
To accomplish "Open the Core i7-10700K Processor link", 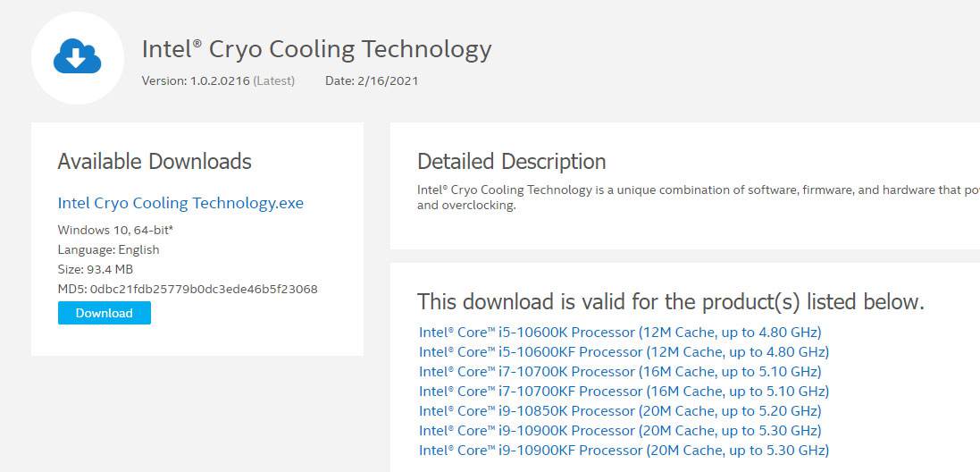I will [620, 371].
